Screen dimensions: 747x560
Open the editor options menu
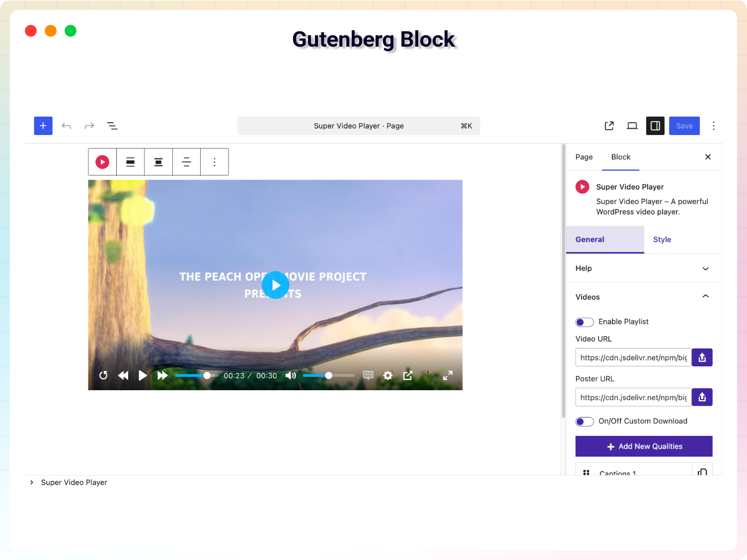[x=714, y=126]
